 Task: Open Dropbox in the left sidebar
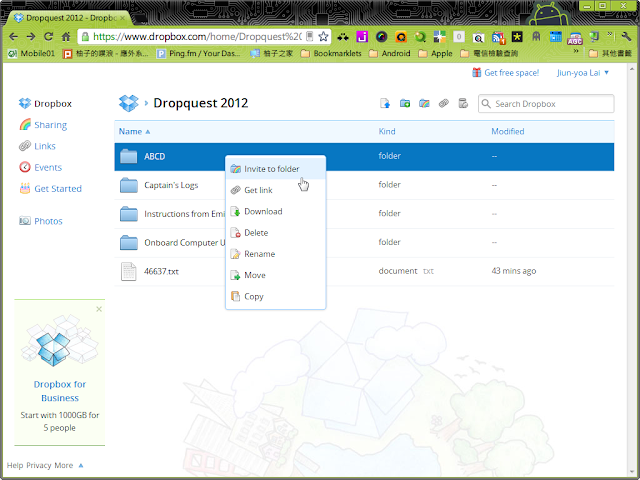pyautogui.click(x=45, y=104)
